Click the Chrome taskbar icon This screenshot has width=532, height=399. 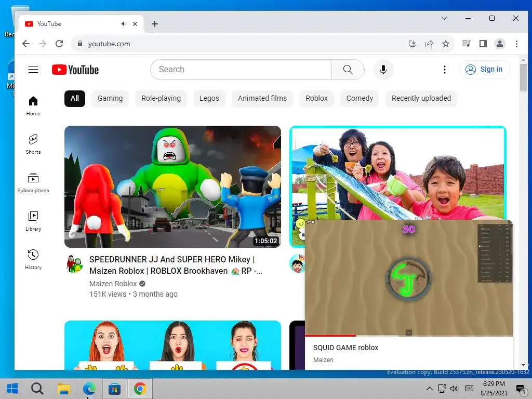tap(140, 389)
